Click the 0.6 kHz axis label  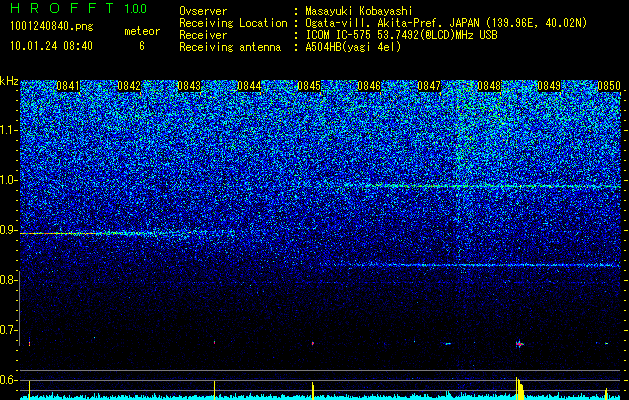coord(9,380)
